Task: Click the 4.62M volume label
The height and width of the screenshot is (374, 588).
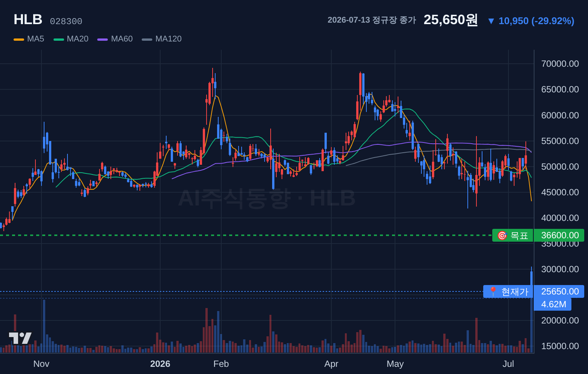Action: [x=553, y=304]
